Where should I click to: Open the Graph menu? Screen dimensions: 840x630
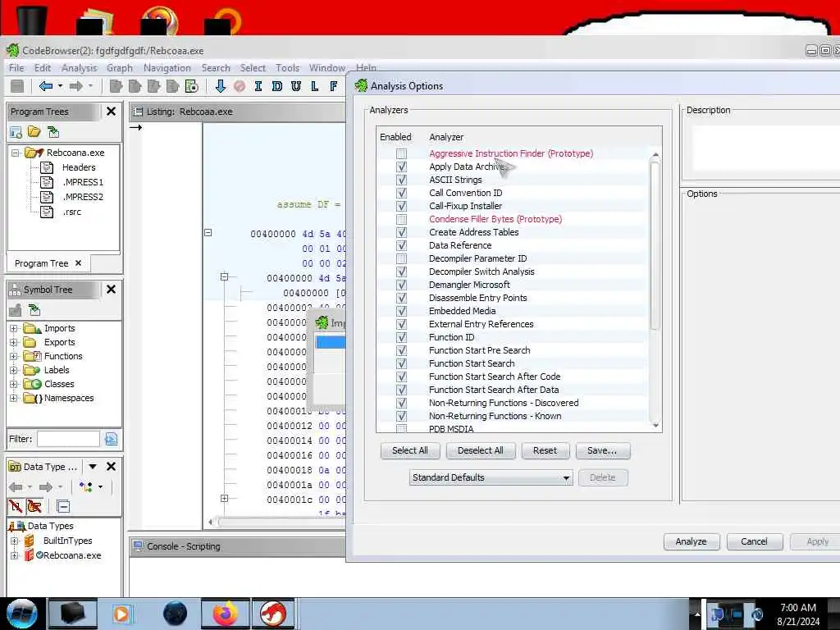pos(120,68)
